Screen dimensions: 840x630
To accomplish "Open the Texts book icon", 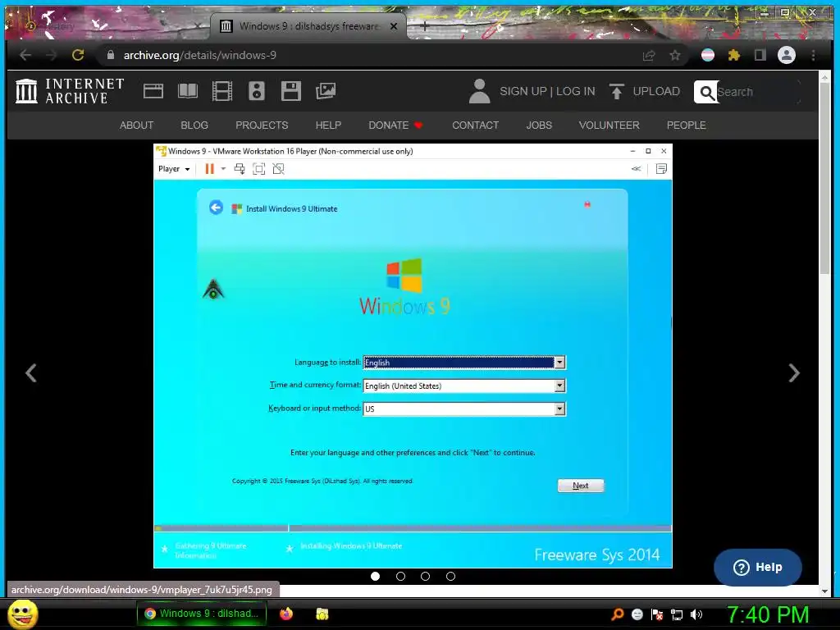I will 188,91.
